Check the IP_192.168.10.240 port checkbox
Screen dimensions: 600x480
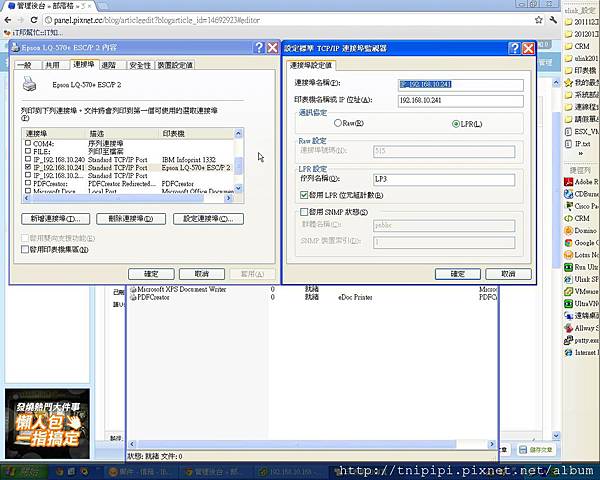click(28, 159)
